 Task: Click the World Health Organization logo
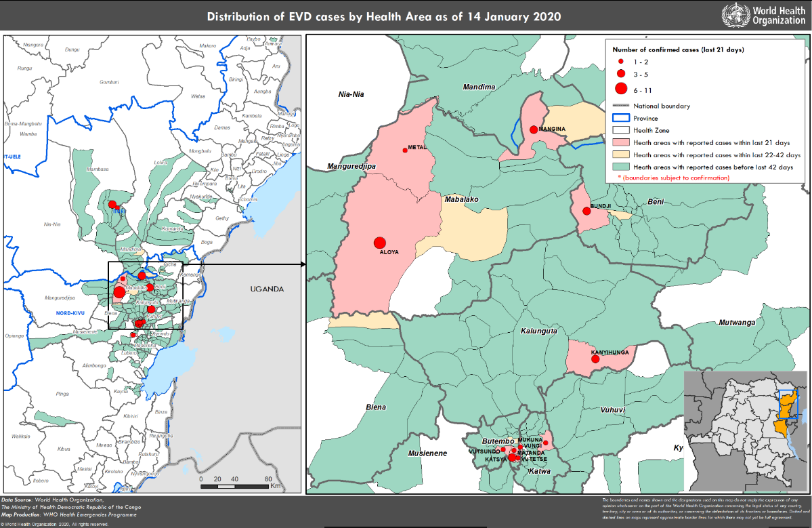tap(763, 16)
